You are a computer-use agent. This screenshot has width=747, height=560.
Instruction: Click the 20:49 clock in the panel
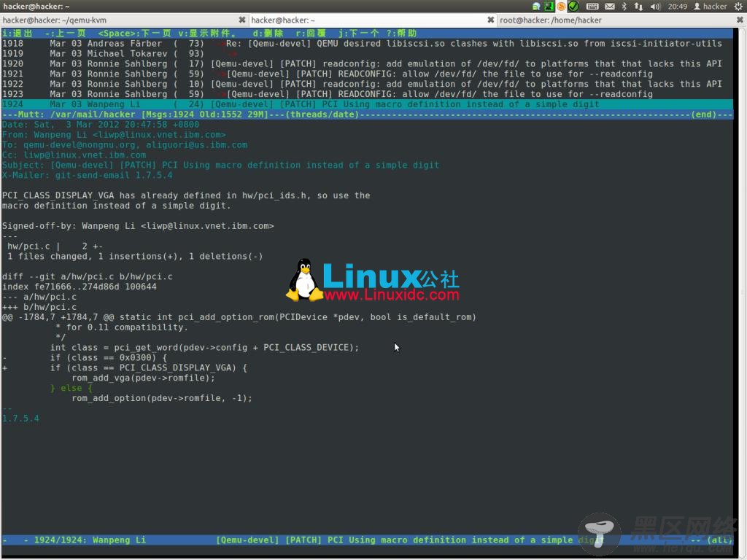(x=677, y=6)
